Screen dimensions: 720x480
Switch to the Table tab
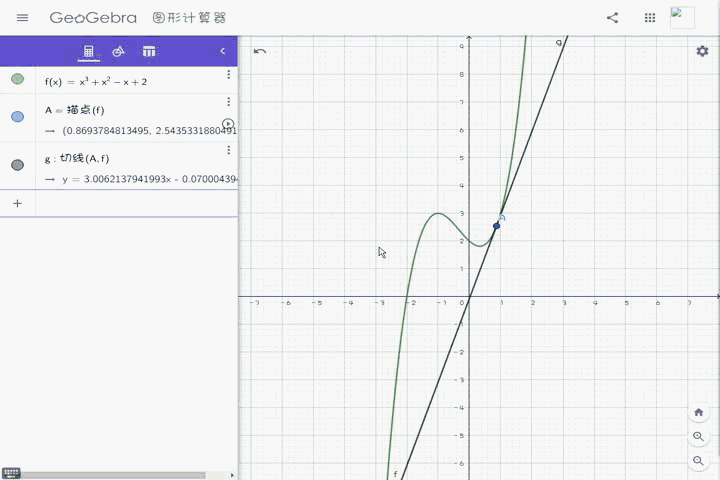coord(149,51)
